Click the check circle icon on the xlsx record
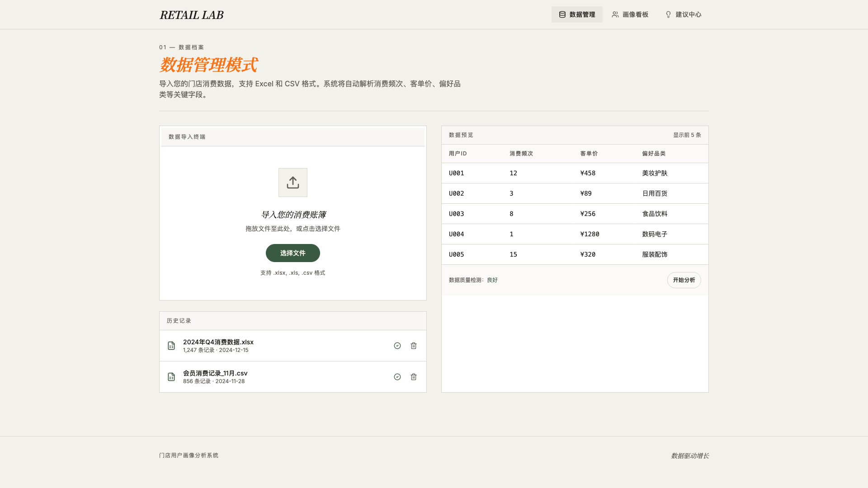Viewport: 868px width, 488px height. [x=397, y=345]
